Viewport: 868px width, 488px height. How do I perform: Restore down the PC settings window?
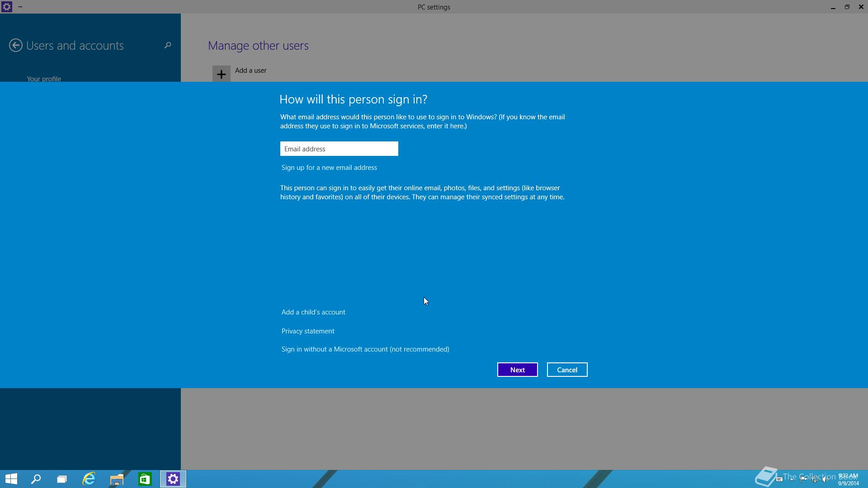(847, 7)
